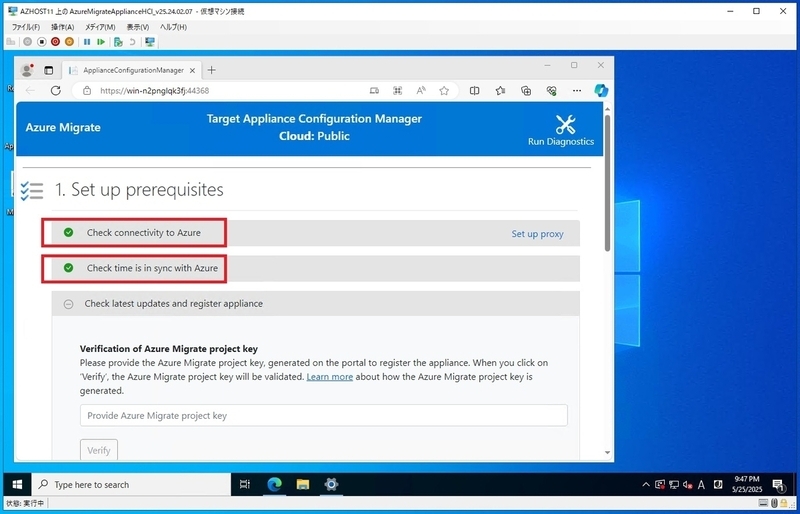Click the Set up proxy link
The height and width of the screenshot is (514, 800).
point(537,234)
